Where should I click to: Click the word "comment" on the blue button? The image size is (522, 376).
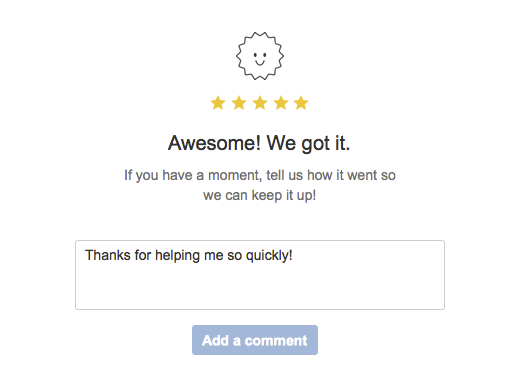pyautogui.click(x=276, y=341)
